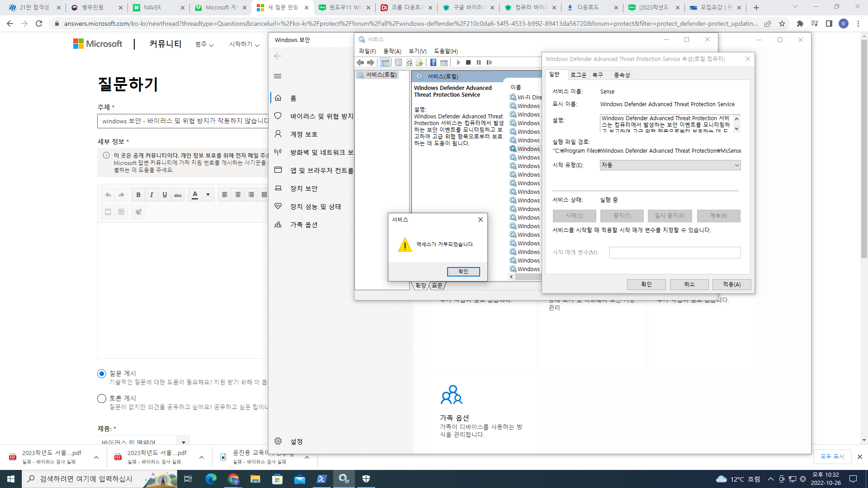
Task: Click the Stop Service toolbar icon
Action: click(x=468, y=62)
